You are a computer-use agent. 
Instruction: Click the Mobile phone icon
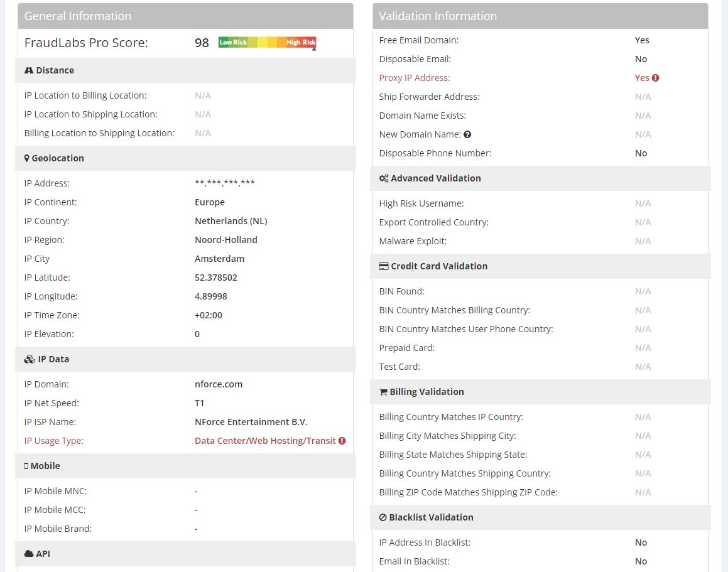click(x=25, y=466)
